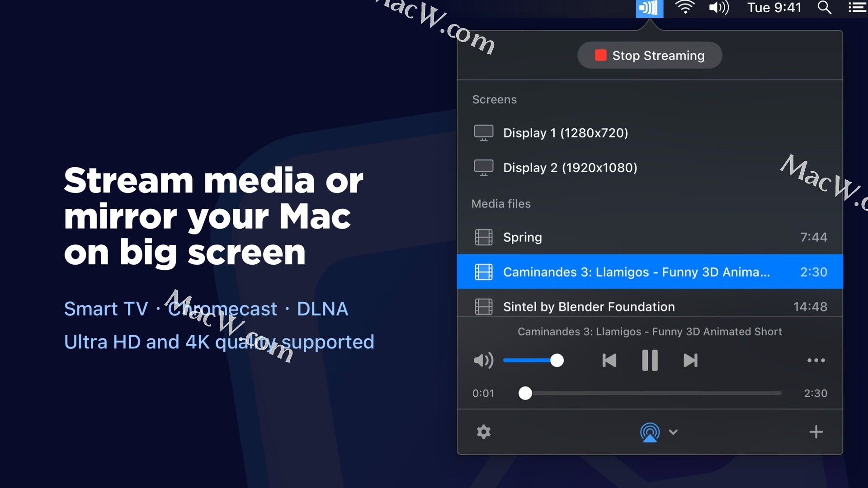Click the 0:01 elapsed time label
The height and width of the screenshot is (488, 868).
(x=483, y=393)
